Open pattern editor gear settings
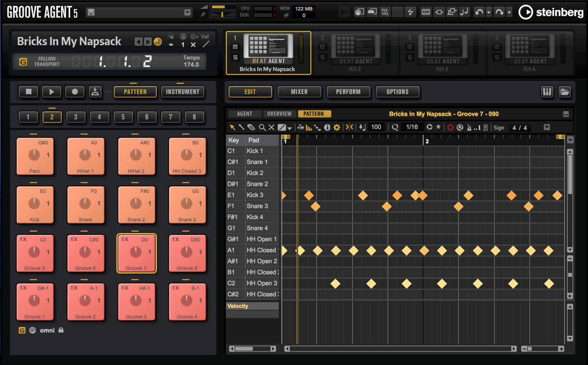This screenshot has height=365, width=588. (337, 127)
